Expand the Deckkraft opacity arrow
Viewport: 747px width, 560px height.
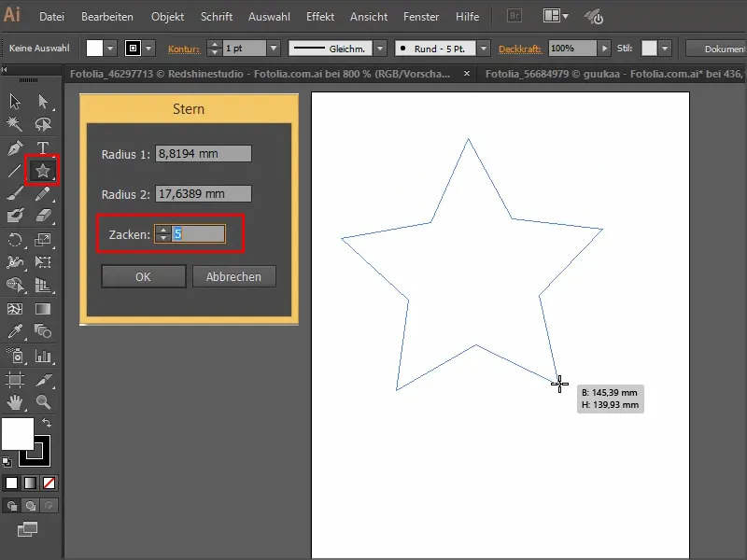point(604,49)
